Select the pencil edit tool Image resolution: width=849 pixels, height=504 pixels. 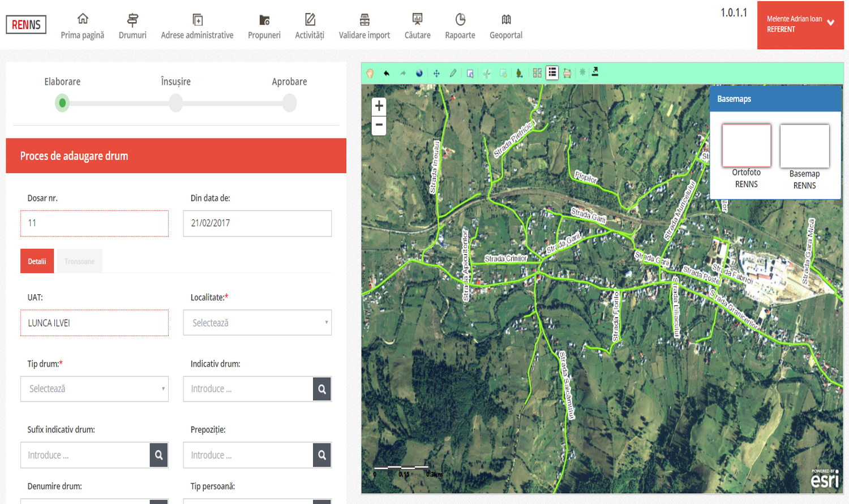[453, 73]
